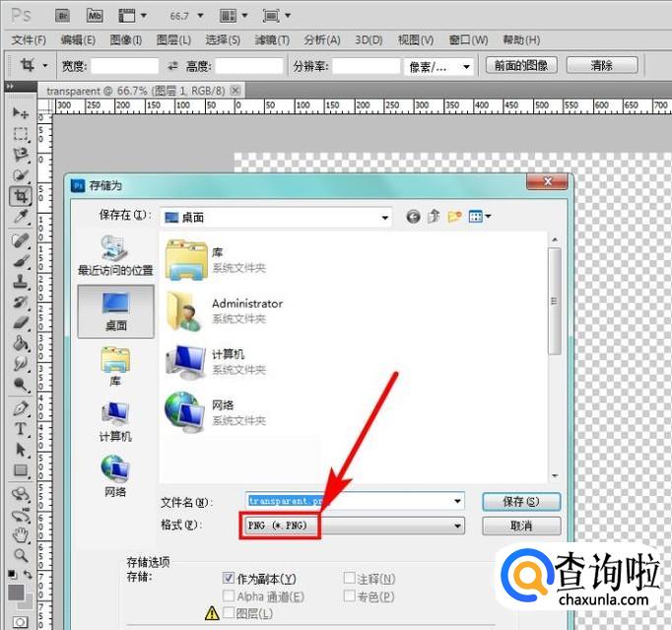Select the Dodge tool

(20, 385)
